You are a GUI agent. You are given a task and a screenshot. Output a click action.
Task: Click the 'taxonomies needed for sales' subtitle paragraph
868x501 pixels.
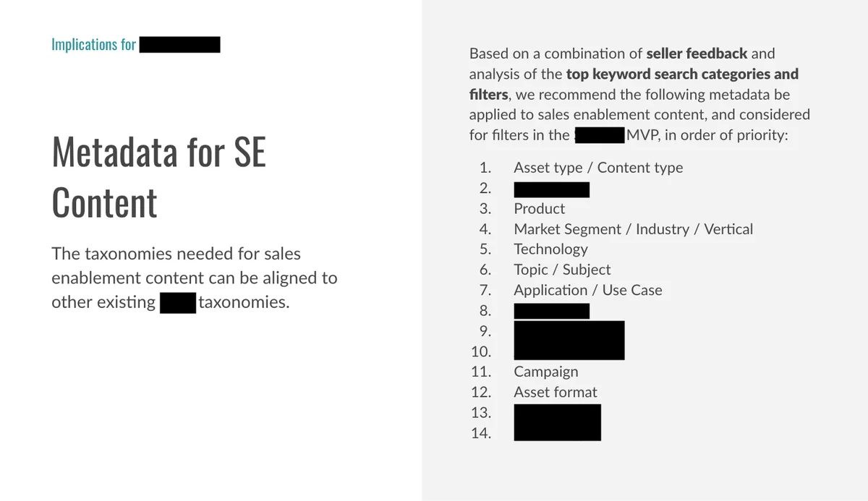pyautogui.click(x=195, y=278)
